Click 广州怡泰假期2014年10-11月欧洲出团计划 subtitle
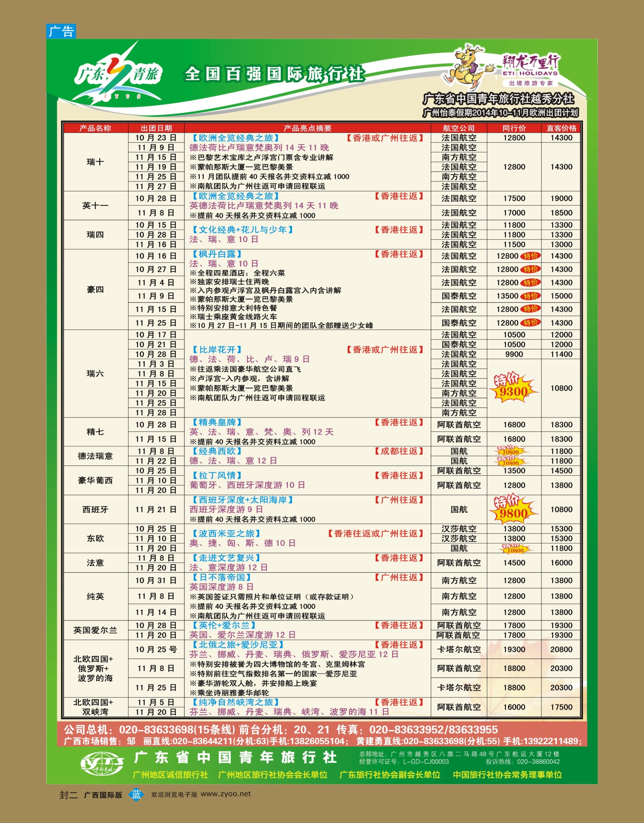This screenshot has height=823, width=644. [x=500, y=112]
